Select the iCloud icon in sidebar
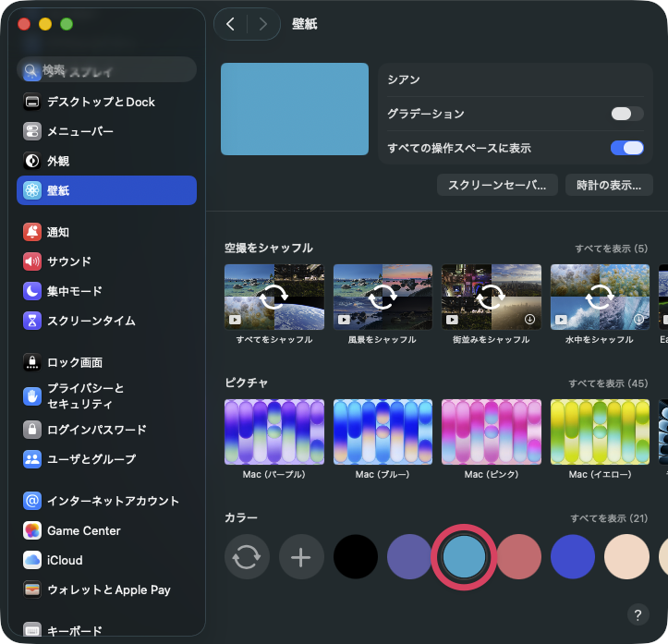668x644 pixels. coord(33,560)
